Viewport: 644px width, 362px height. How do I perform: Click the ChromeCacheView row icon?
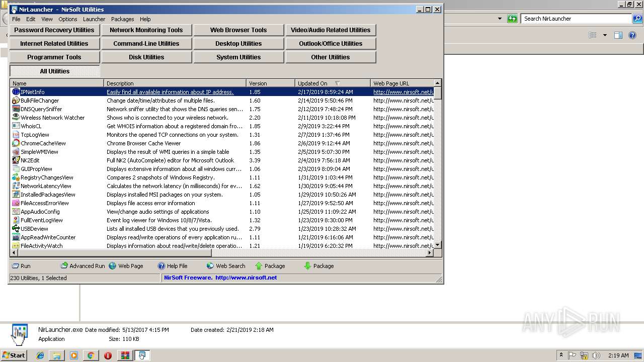[x=16, y=143]
